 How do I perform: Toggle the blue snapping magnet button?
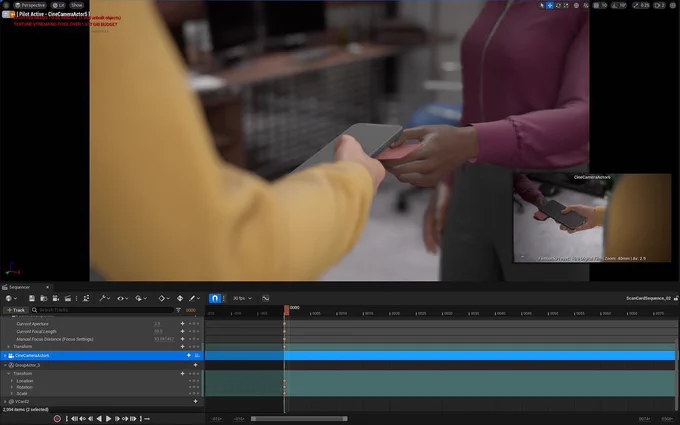(215, 298)
